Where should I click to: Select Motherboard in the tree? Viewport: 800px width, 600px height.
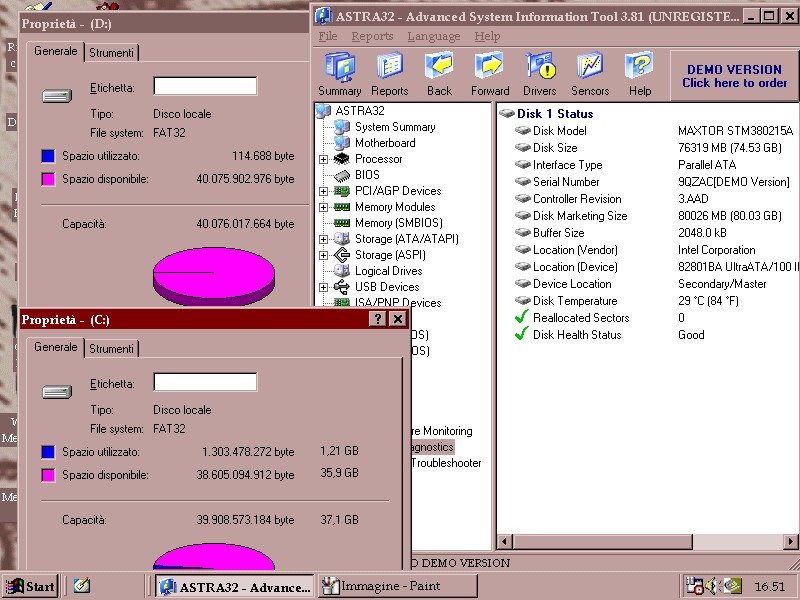click(384, 143)
